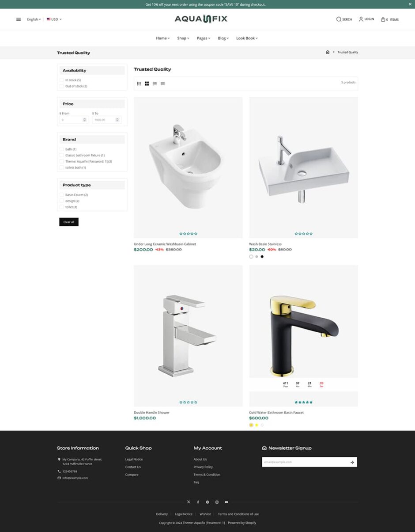
Task: Expand the Shop navigation menu
Action: coord(183,38)
